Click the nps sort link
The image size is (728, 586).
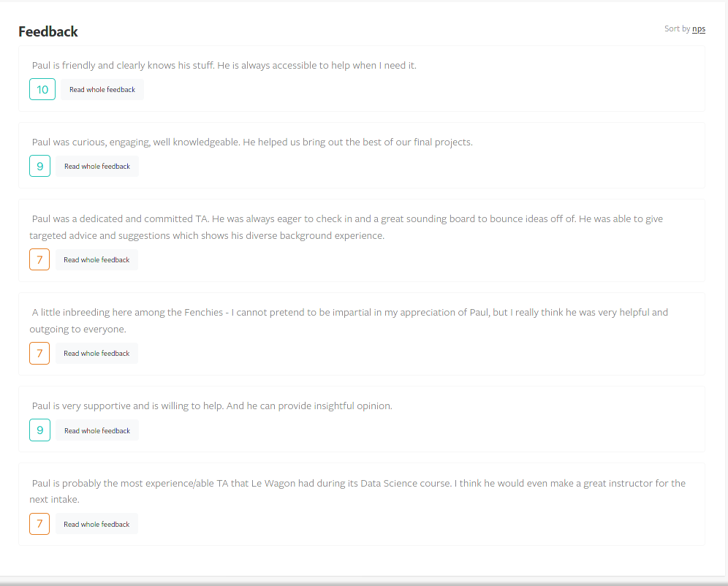click(698, 28)
